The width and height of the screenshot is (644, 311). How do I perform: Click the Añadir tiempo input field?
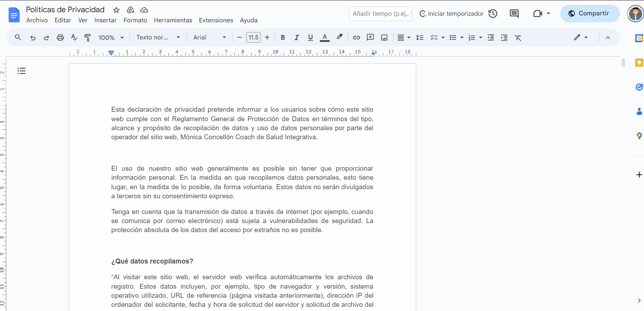click(x=380, y=14)
